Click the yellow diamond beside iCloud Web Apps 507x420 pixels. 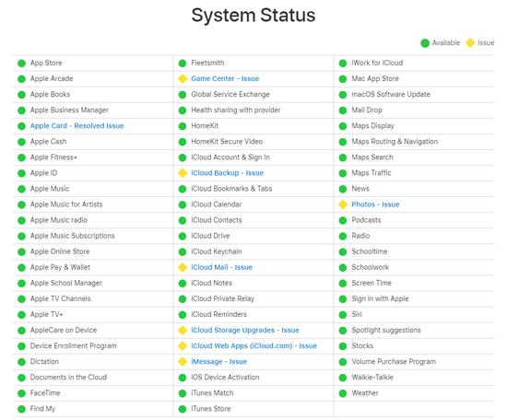pyautogui.click(x=183, y=346)
